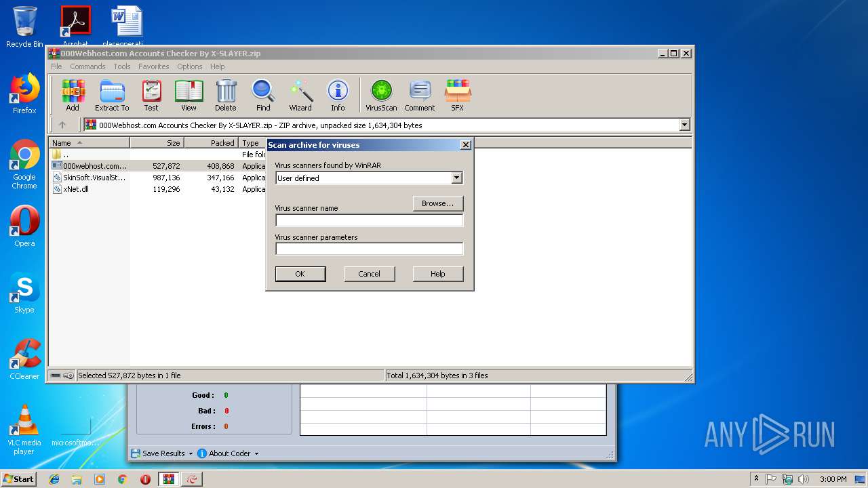Select the Skype desktop shortcut
The image size is (868, 488).
click(x=24, y=293)
